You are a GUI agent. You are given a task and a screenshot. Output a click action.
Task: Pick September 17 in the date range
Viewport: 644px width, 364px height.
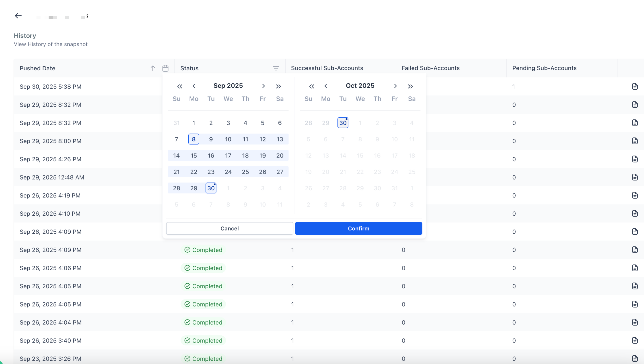tap(228, 155)
